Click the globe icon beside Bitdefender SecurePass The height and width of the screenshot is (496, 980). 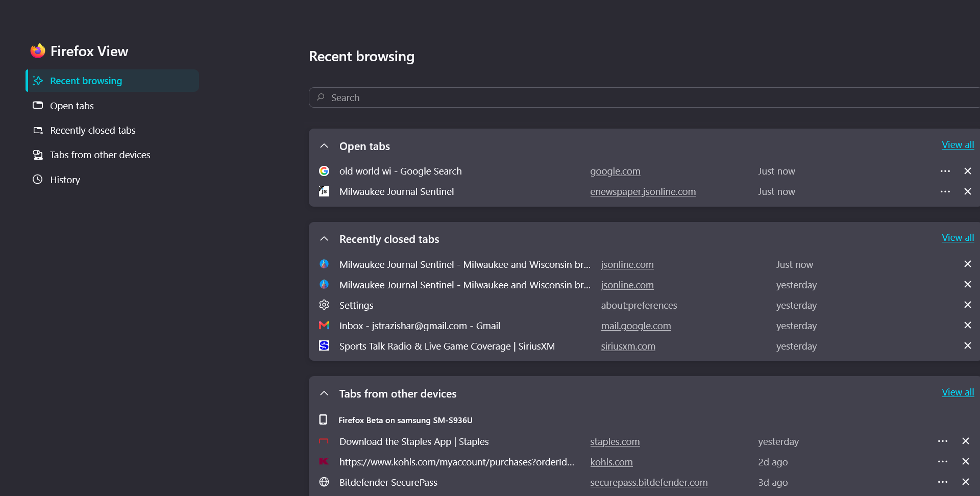324,482
